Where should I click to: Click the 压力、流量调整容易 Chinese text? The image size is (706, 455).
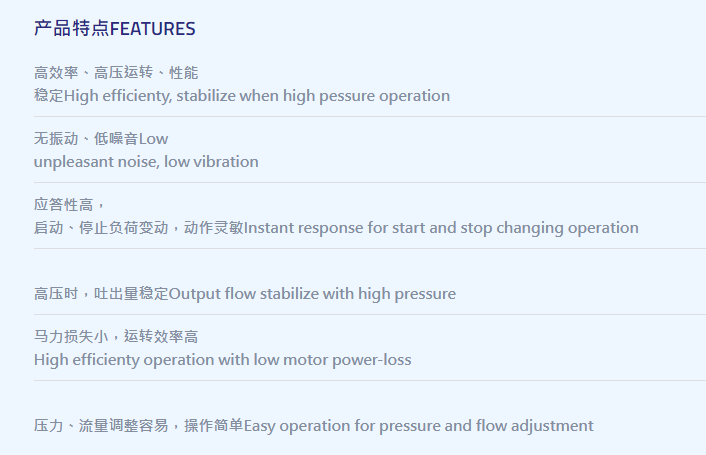101,426
